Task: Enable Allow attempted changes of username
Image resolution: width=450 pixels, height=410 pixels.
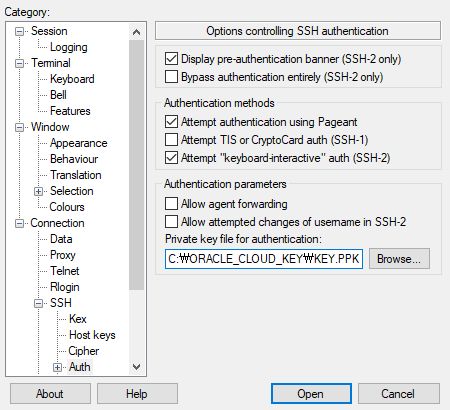Action: pos(171,221)
